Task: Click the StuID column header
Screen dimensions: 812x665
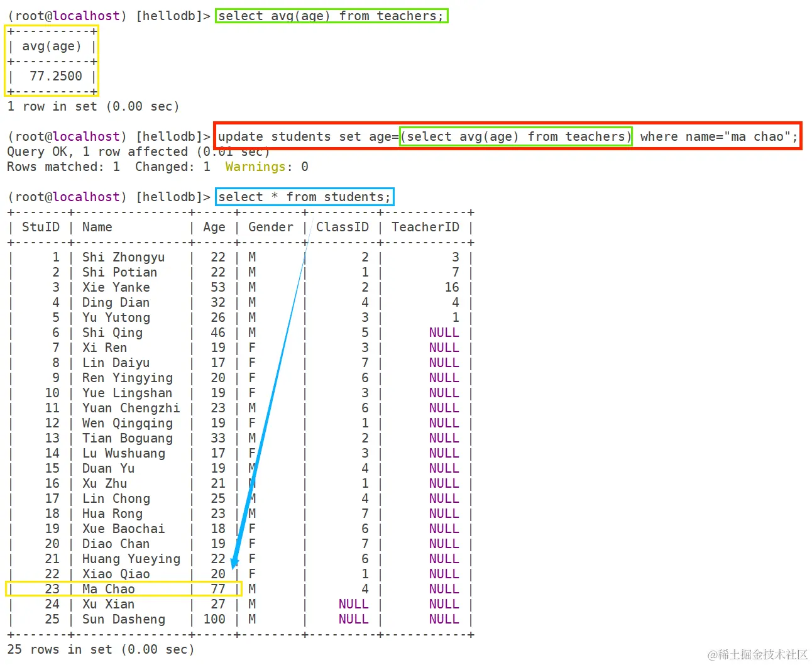Action: pyautogui.click(x=41, y=227)
